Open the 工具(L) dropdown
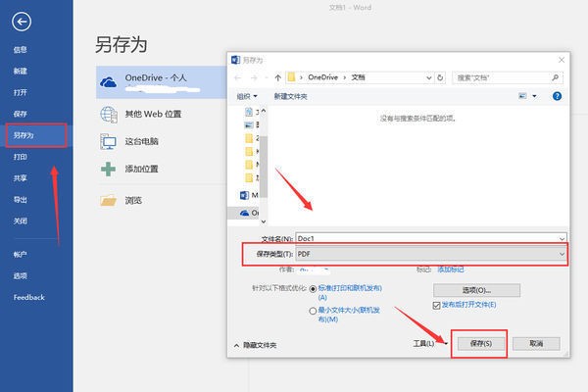 click(x=429, y=344)
